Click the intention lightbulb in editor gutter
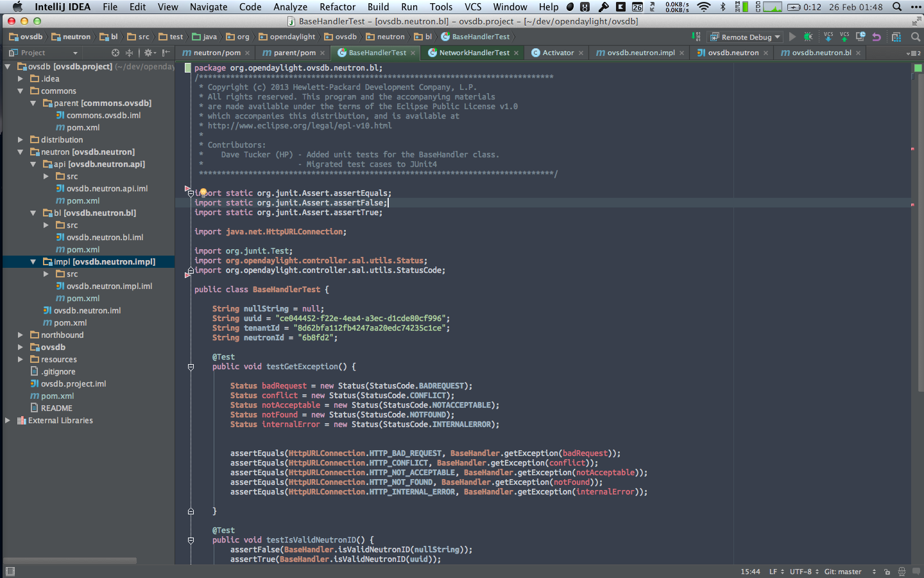This screenshot has width=924, height=578. 203,192
